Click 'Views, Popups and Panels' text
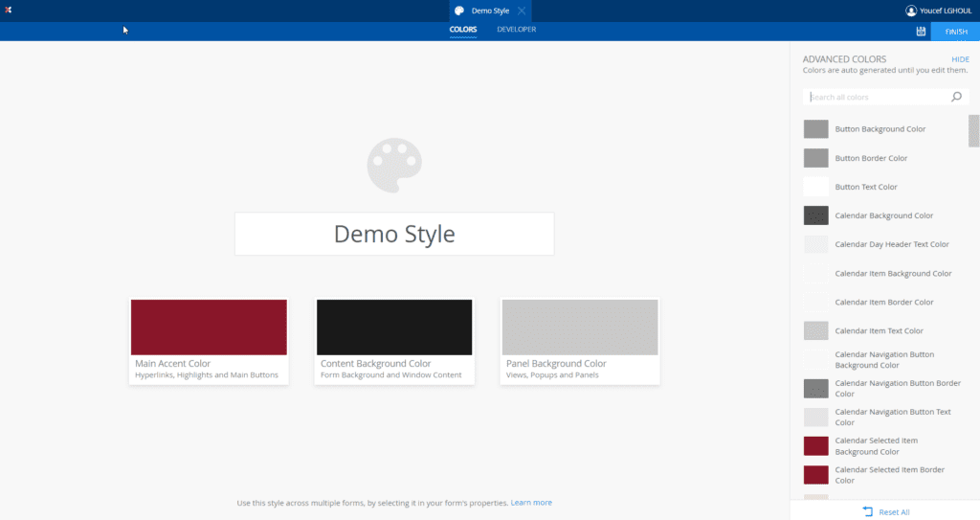This screenshot has height=520, width=980. (x=552, y=374)
